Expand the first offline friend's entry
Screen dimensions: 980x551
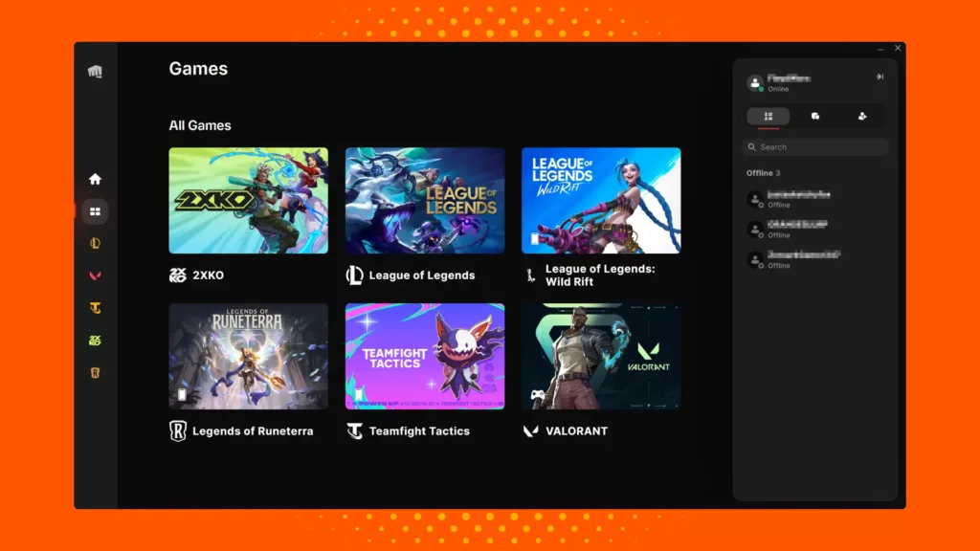813,199
